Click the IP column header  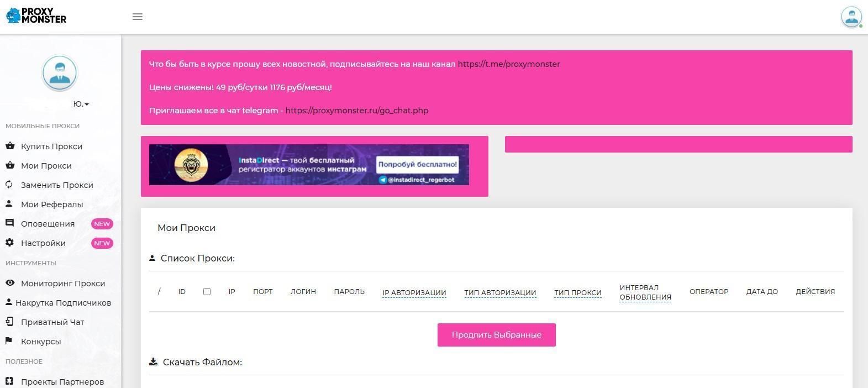click(x=232, y=291)
